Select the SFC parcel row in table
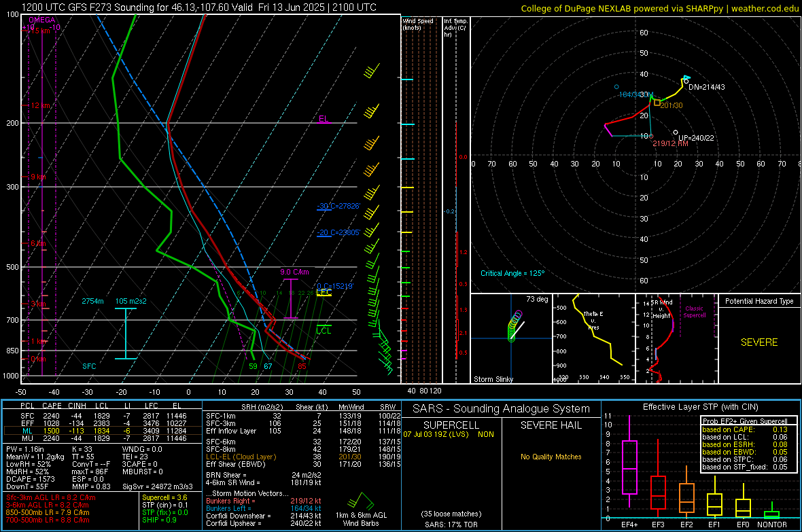The height and width of the screenshot is (532, 802). pyautogui.click(x=103, y=416)
